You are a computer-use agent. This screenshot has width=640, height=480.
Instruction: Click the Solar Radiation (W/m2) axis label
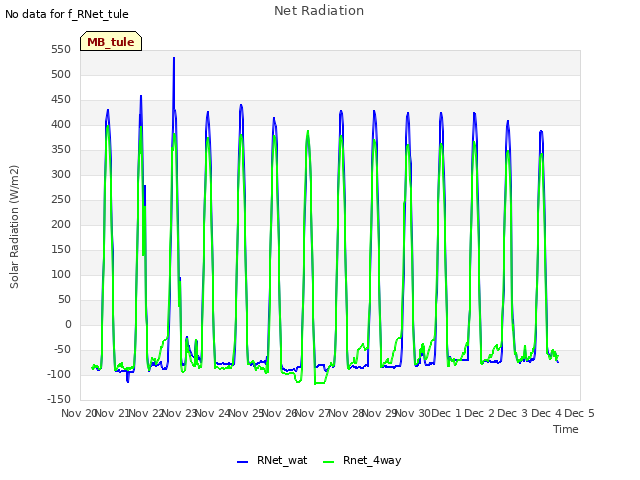click(14, 227)
